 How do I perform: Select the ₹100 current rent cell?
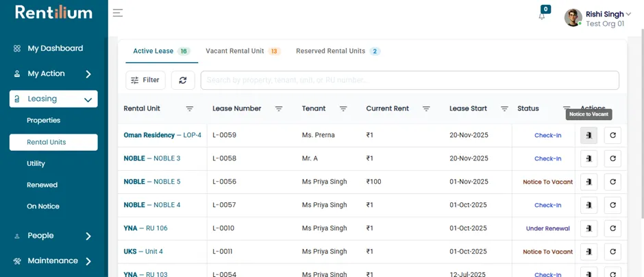pyautogui.click(x=374, y=182)
